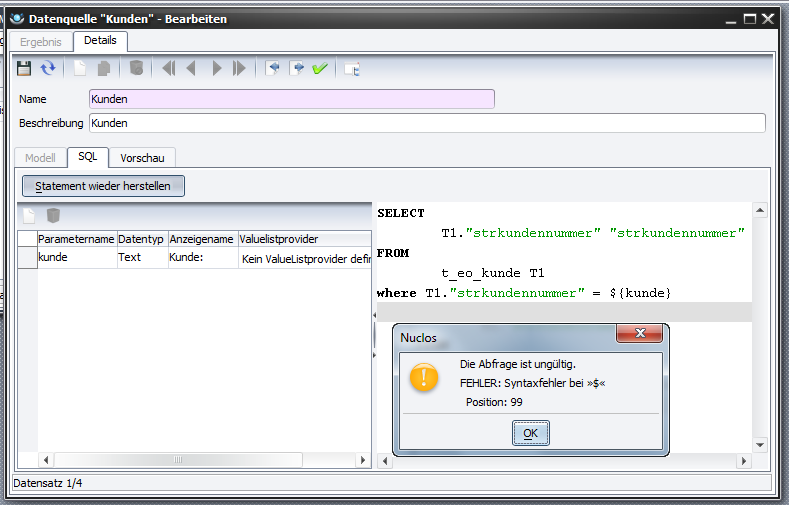The image size is (789, 505).
Task: Click Statement wieder herstellen button
Action: coord(103,186)
